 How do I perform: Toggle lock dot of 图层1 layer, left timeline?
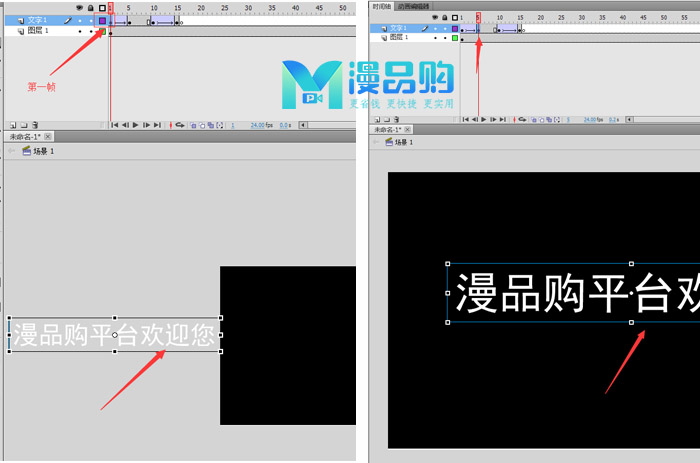(x=91, y=31)
